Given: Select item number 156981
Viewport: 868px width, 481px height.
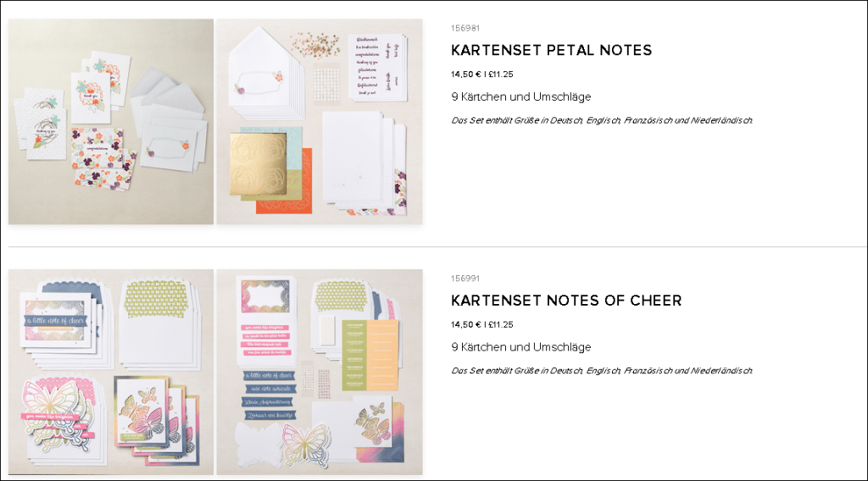Looking at the screenshot, I should click(465, 28).
